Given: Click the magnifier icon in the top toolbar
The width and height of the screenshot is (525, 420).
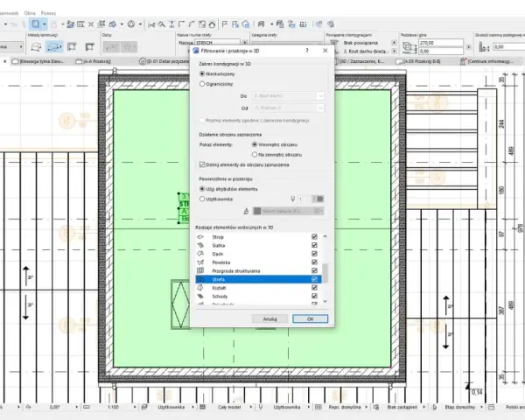Looking at the screenshot, I should (x=161, y=24).
